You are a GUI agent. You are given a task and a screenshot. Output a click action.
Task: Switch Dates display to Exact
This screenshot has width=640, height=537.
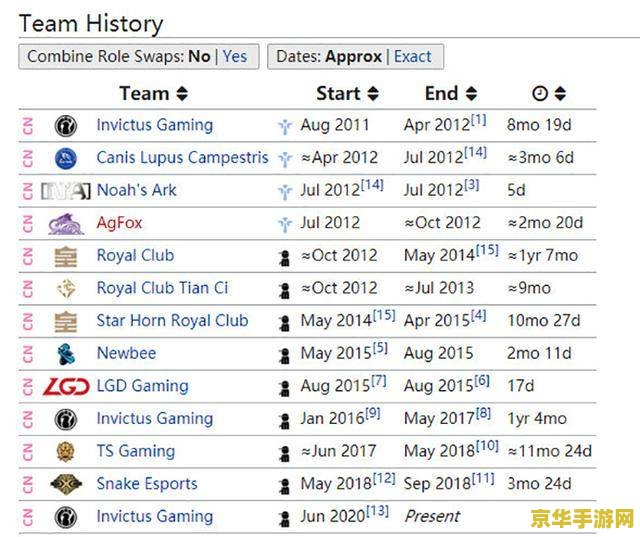[412, 56]
